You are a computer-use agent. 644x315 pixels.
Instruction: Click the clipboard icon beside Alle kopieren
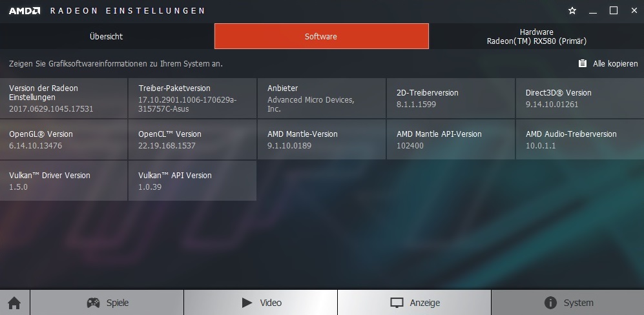(583, 63)
